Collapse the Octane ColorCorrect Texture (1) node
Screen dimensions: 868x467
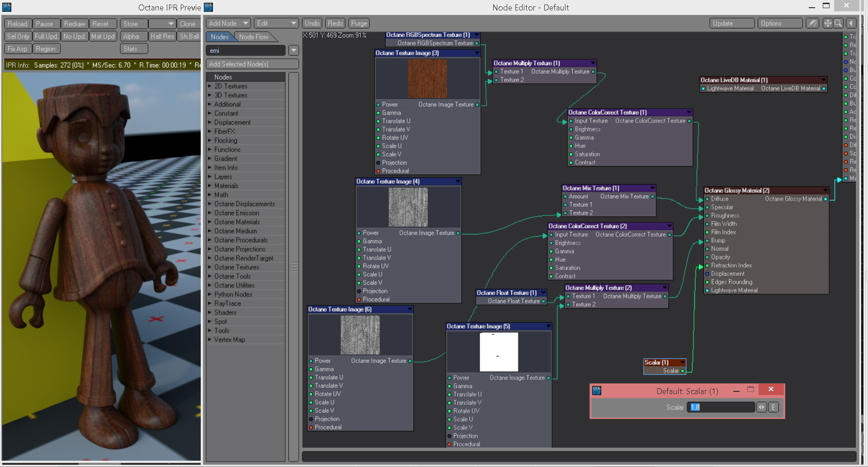(x=689, y=112)
